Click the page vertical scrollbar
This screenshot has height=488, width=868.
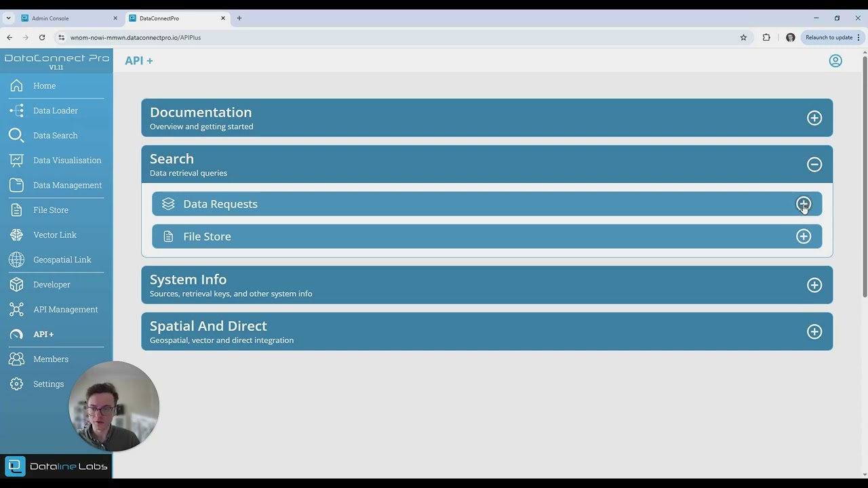click(865, 176)
